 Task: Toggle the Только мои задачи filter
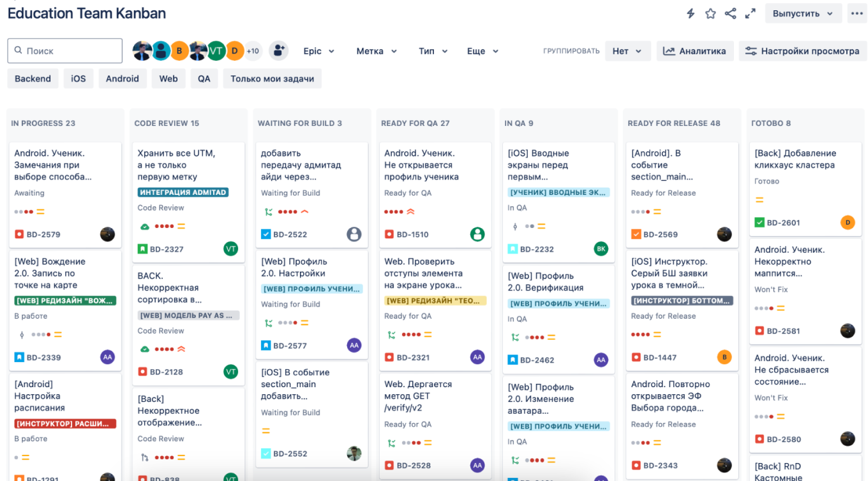272,79
